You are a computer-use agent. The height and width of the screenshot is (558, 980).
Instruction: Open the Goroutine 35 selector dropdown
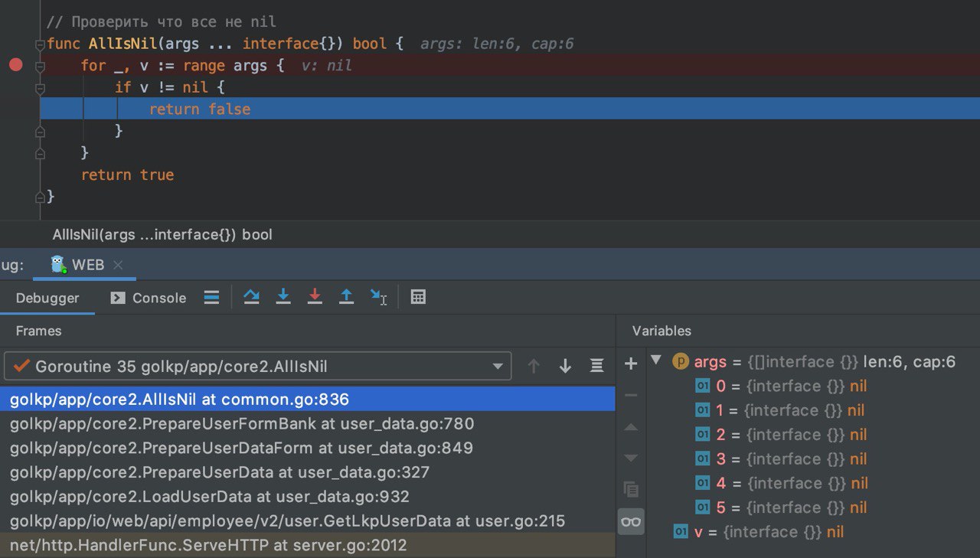click(257, 366)
